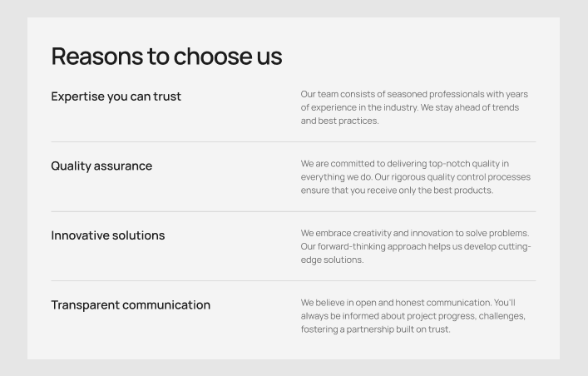Select the "Expertise you can trust" title

[x=116, y=96]
